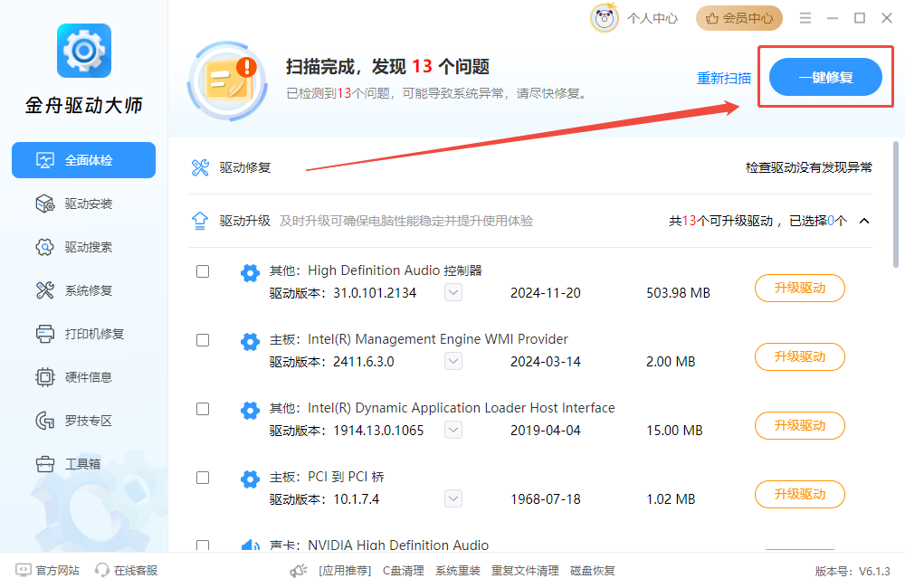Select the Dynamic Application Loader Host Interface checkbox
Image resolution: width=905 pixels, height=588 pixels.
tap(203, 409)
